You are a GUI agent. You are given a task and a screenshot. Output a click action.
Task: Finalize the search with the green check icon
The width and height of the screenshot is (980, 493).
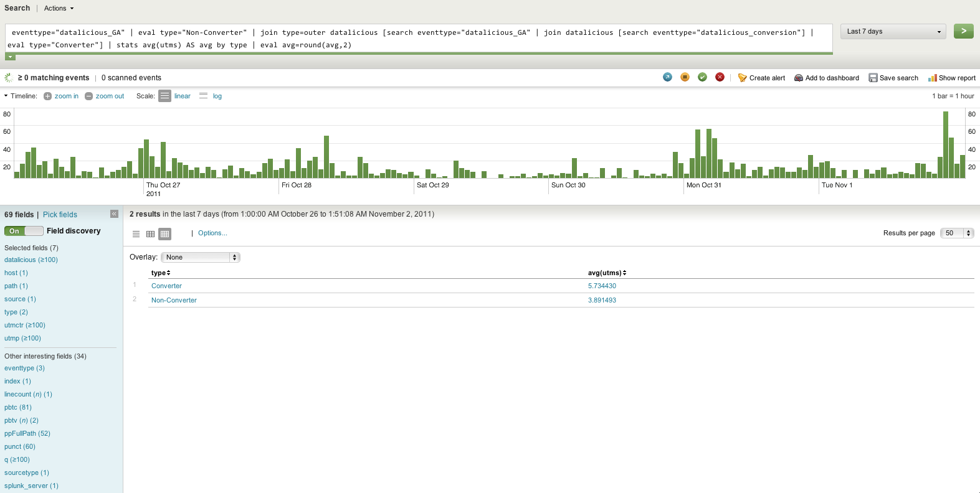click(x=702, y=77)
